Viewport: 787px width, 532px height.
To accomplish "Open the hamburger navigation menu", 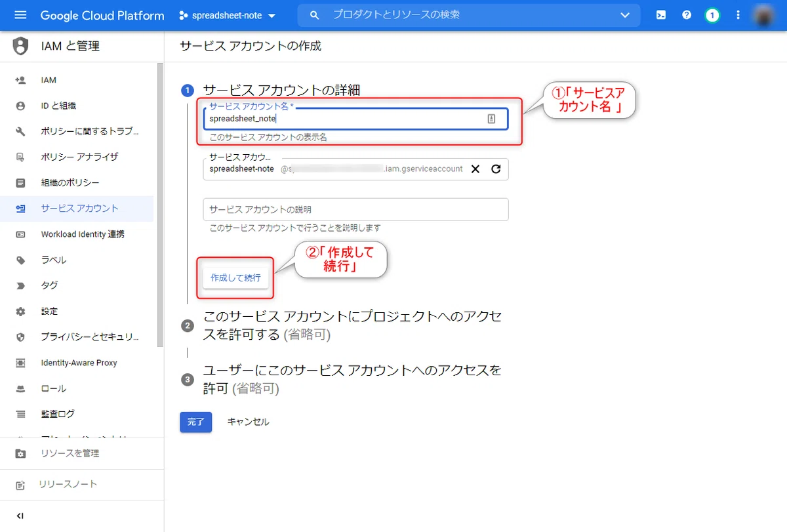I will tap(20, 15).
